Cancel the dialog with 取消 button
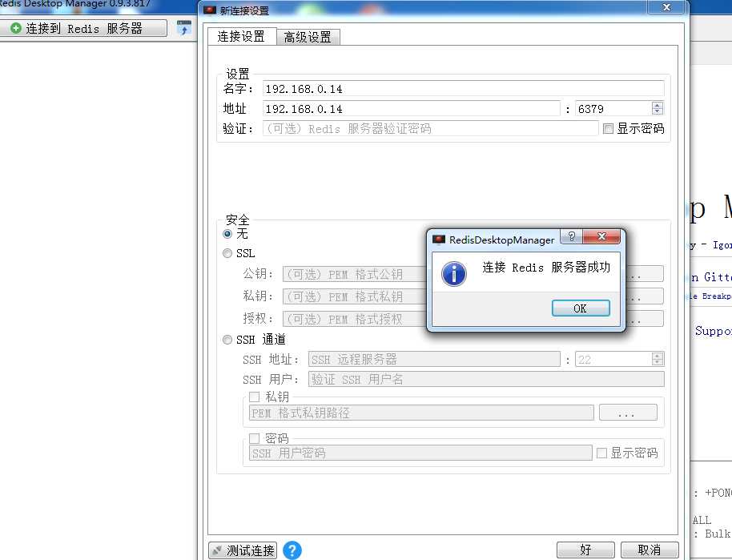 [x=650, y=550]
